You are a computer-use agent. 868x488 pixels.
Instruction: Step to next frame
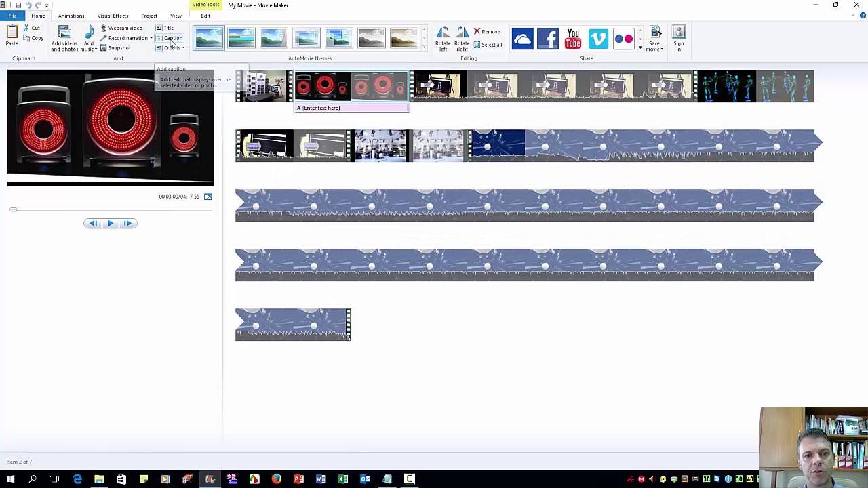click(128, 223)
